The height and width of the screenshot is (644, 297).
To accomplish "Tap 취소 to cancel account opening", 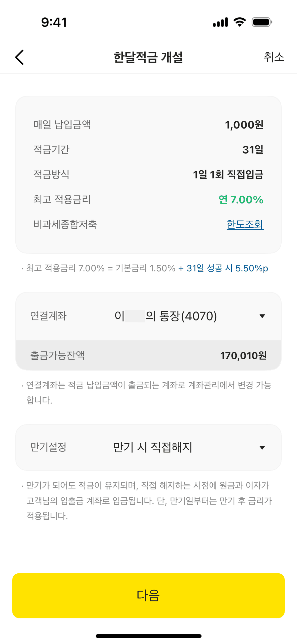I will [x=274, y=57].
